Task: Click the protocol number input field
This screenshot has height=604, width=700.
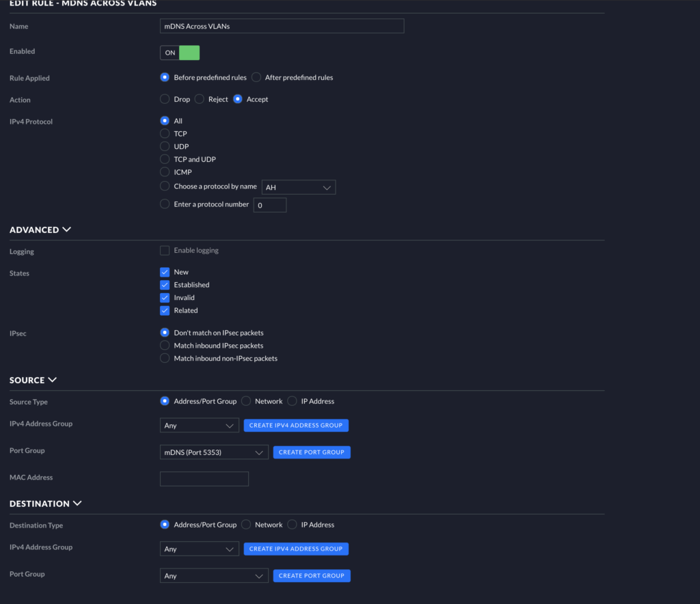Action: (x=269, y=205)
